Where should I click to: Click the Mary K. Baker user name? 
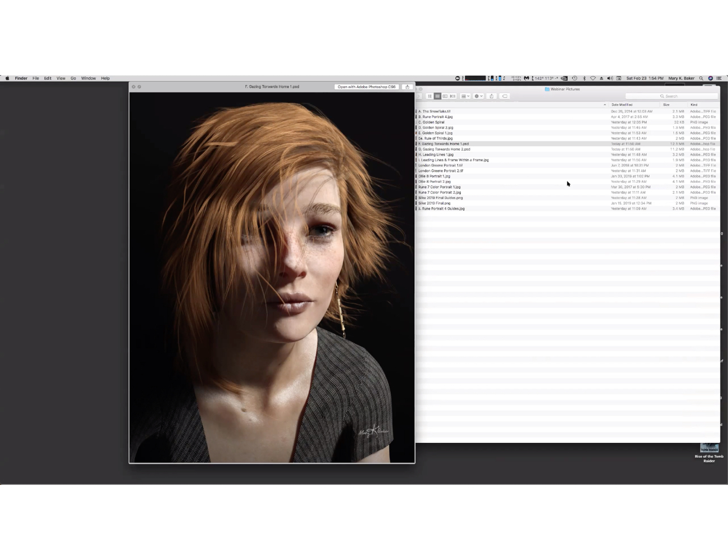tap(682, 78)
